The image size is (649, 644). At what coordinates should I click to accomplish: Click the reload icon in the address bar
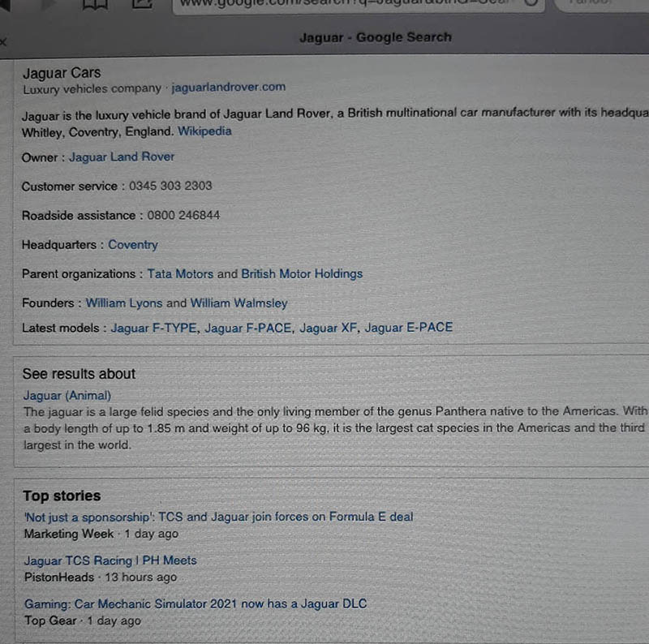tap(531, 2)
